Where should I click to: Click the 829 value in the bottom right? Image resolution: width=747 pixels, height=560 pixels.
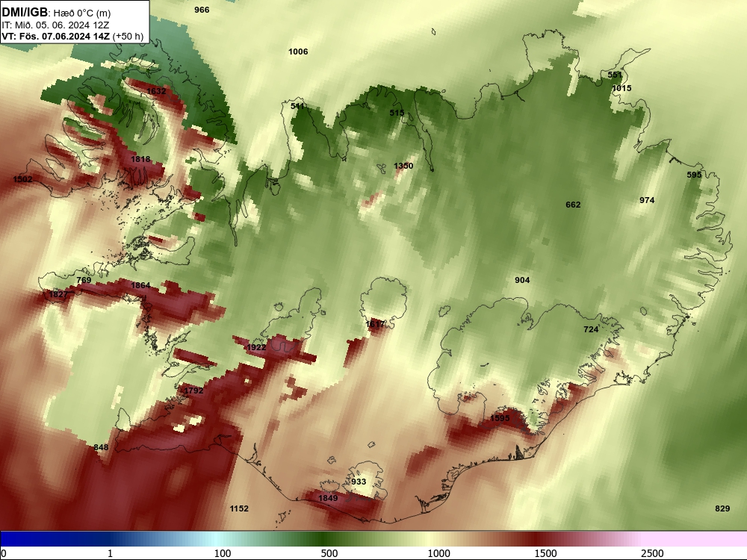(x=722, y=508)
